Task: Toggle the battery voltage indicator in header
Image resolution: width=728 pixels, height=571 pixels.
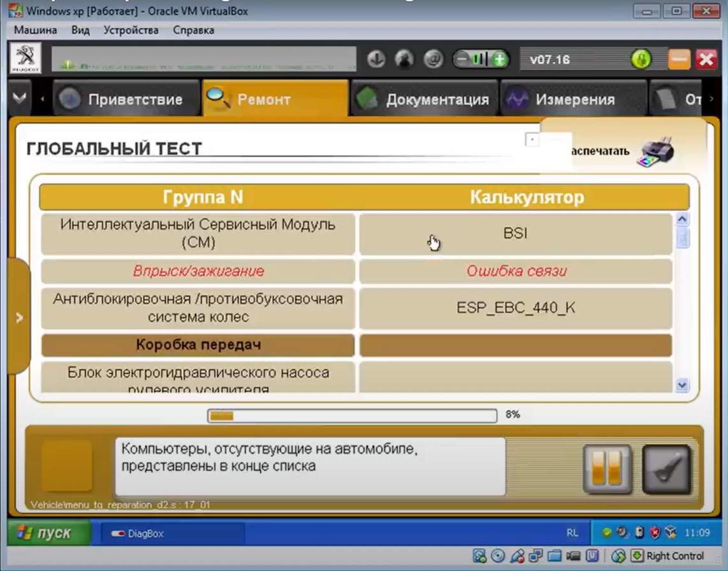Action: (x=481, y=59)
